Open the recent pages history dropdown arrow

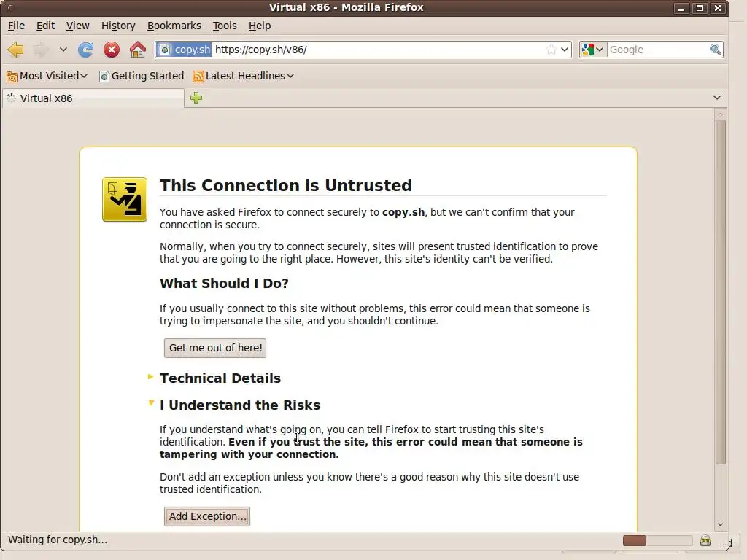pyautogui.click(x=63, y=50)
